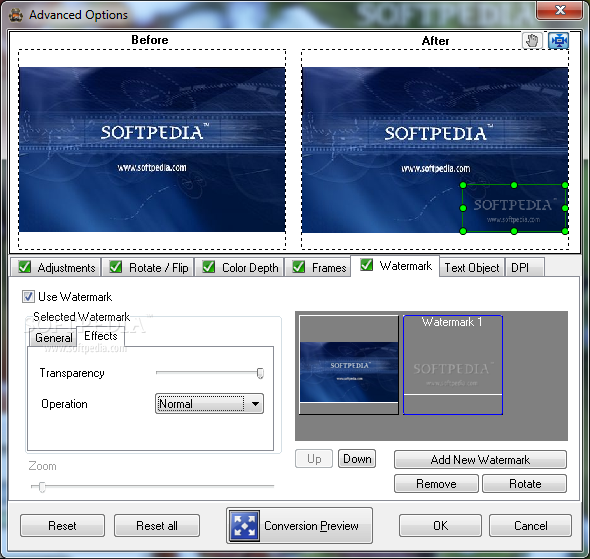Image resolution: width=590 pixels, height=559 pixels.
Task: Click the Reset all button
Action: [x=157, y=526]
